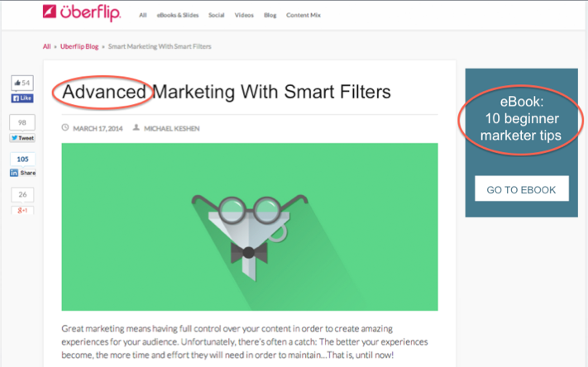Open the tweet count bubble 98
Viewport: 588px width, 367px height.
point(22,122)
